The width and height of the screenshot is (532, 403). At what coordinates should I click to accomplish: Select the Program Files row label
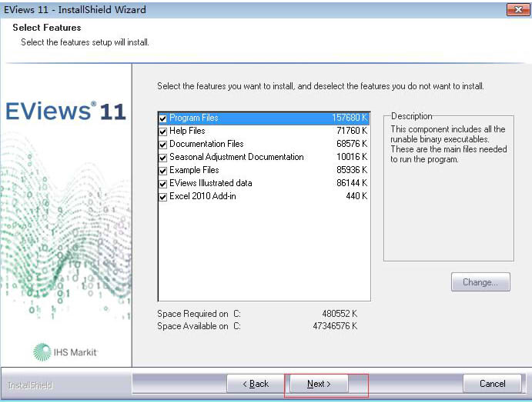click(x=194, y=118)
